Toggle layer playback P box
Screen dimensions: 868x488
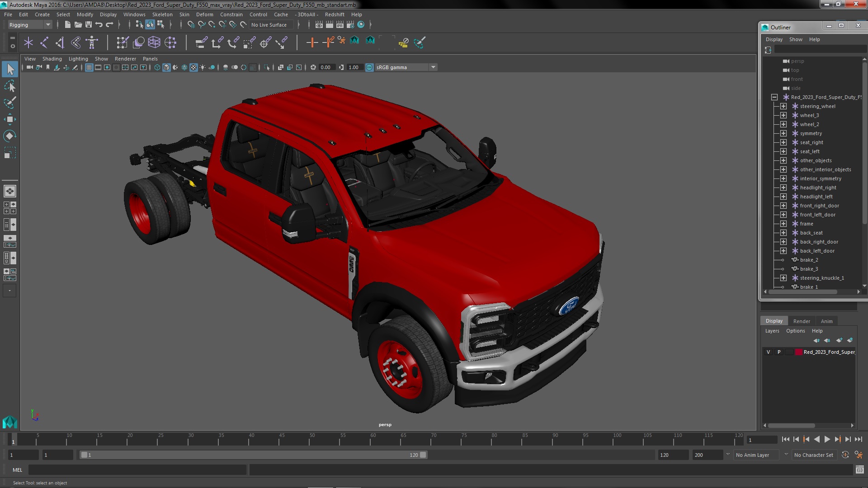(x=778, y=352)
